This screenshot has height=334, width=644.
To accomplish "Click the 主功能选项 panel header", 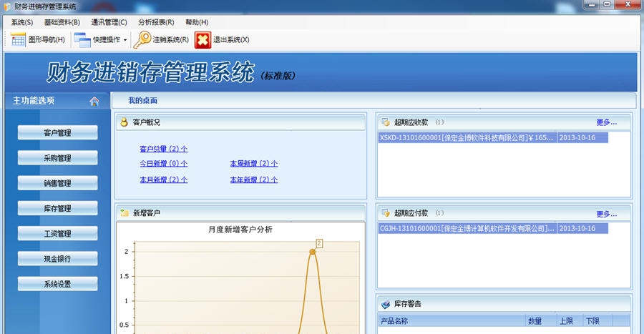I will click(x=57, y=101).
